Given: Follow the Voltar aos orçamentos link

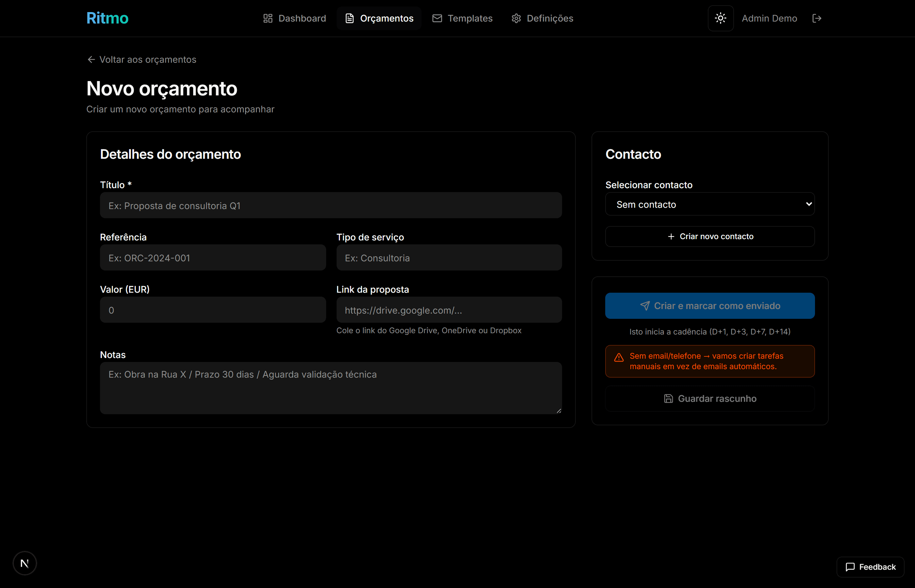Looking at the screenshot, I should click(147, 59).
